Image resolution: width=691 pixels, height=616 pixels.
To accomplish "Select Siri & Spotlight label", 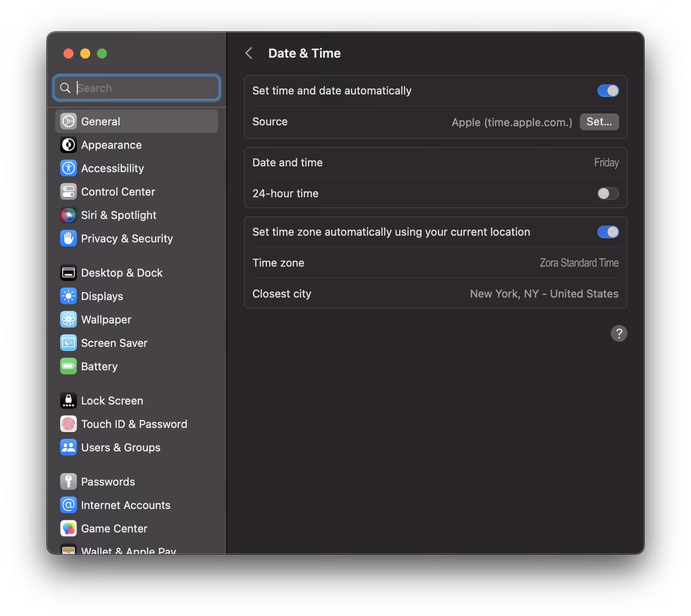I will [x=119, y=215].
